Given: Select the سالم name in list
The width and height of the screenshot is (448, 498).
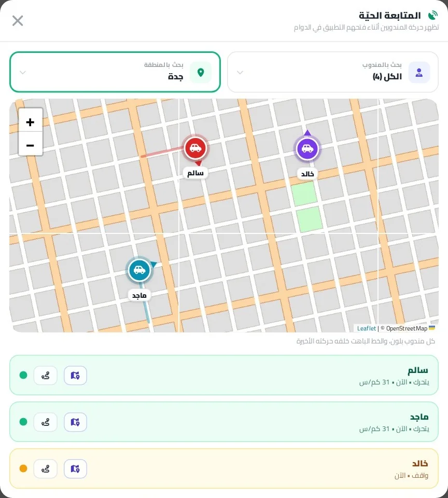Looking at the screenshot, I should point(417,370).
